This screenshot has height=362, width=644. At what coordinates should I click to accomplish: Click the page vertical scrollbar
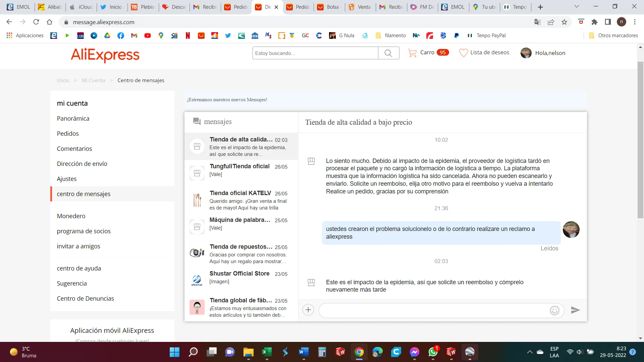[x=640, y=141]
